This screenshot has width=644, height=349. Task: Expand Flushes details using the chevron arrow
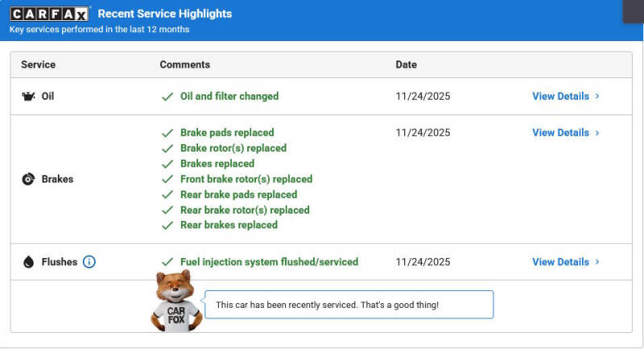click(597, 262)
